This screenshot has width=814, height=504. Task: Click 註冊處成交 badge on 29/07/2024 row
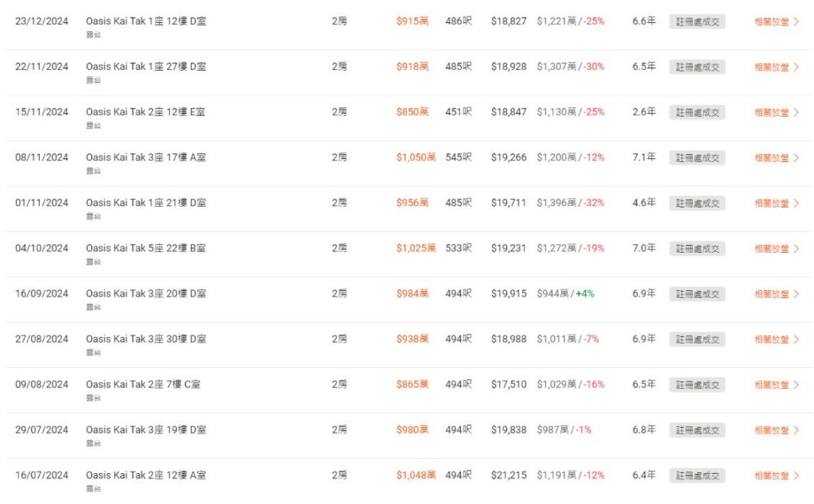click(697, 430)
